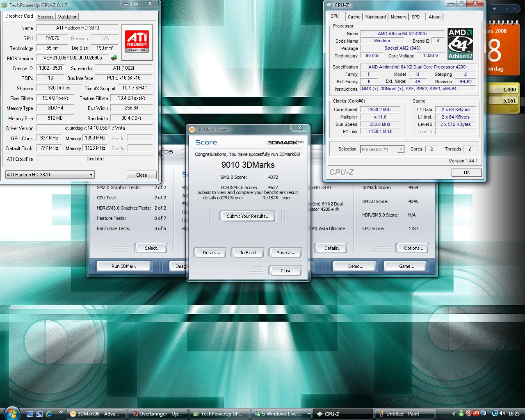Click the ATI CrossFire Disabled field
Image resolution: width=525 pixels, height=420 pixels.
click(x=95, y=159)
